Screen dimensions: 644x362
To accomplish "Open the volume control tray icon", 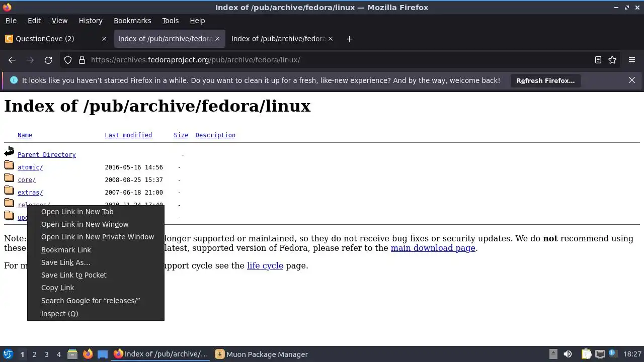I will (x=568, y=354).
